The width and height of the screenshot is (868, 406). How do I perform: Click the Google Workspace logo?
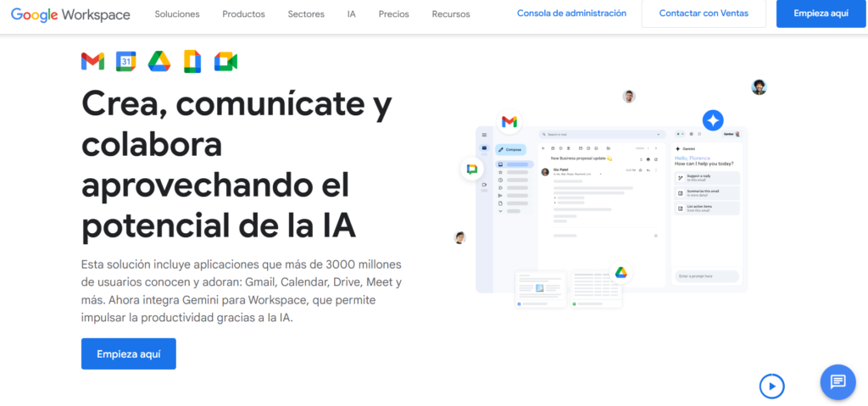(70, 14)
